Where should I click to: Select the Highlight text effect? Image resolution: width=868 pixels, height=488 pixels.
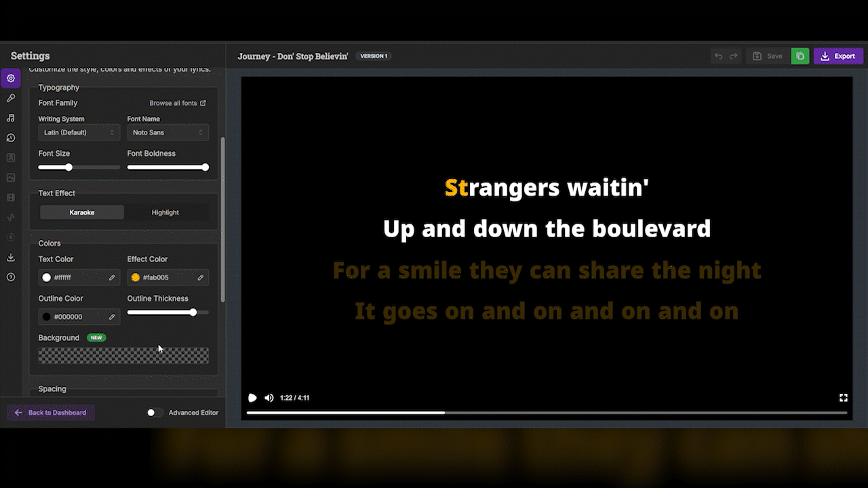[165, 213]
